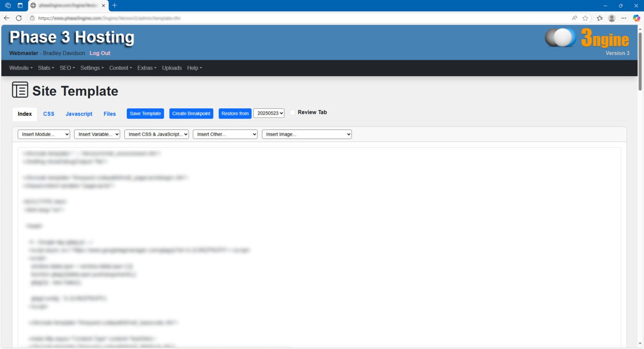The image size is (644, 349).
Task: View site information lock icon
Action: (32, 18)
